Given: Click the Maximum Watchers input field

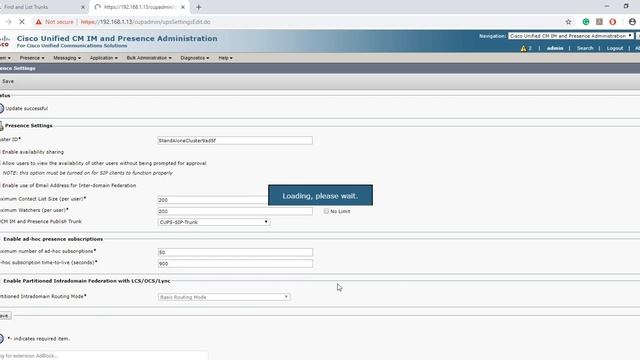Looking at the screenshot, I should tap(235, 211).
